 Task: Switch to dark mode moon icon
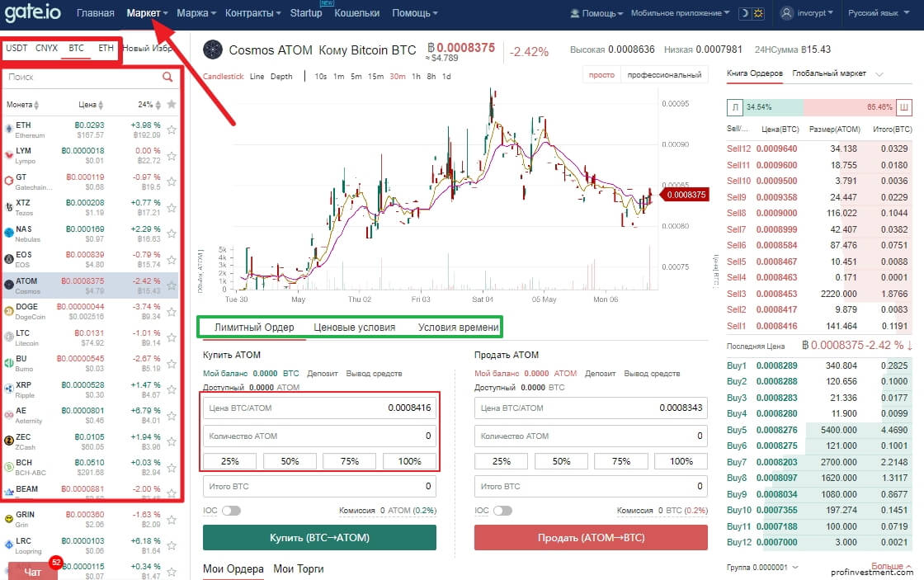point(745,13)
